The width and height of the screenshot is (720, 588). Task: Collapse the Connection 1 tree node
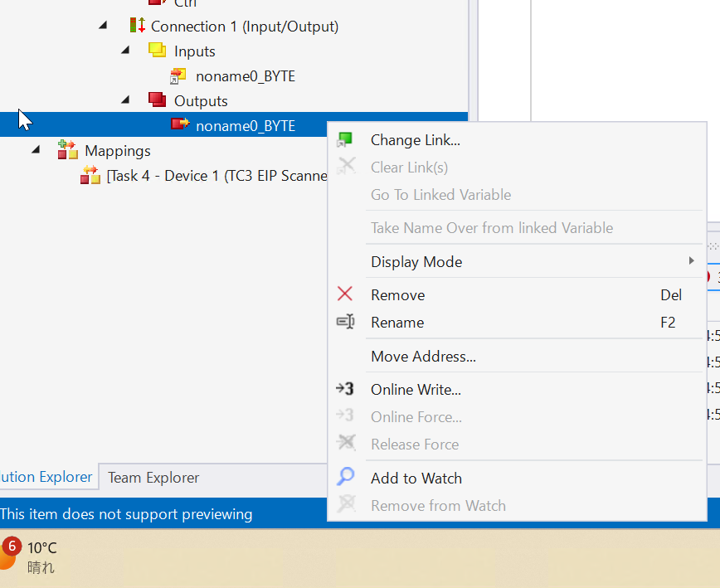(103, 26)
